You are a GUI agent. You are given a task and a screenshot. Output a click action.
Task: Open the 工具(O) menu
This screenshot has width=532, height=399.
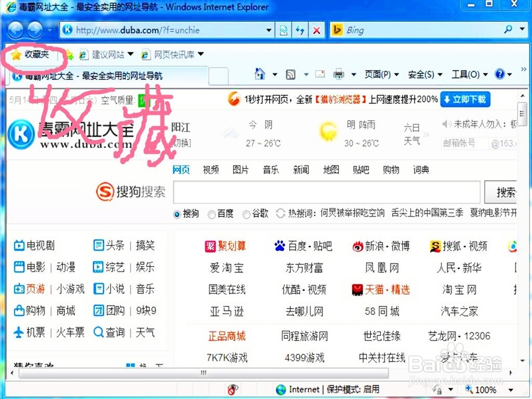pos(470,74)
